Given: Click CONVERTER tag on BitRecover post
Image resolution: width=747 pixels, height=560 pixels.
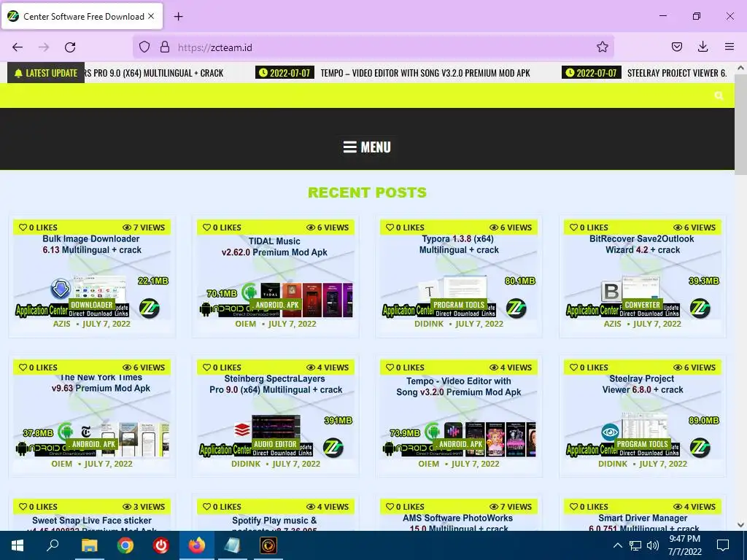Looking at the screenshot, I should tap(642, 305).
